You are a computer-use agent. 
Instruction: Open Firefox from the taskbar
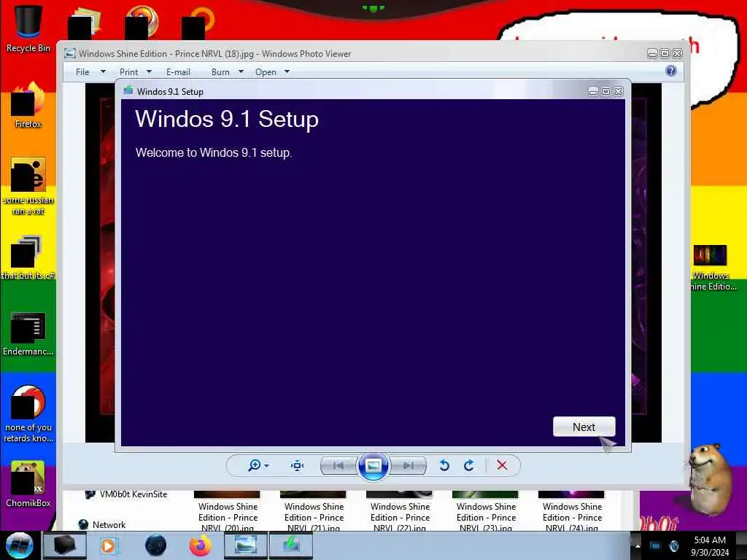pyautogui.click(x=201, y=545)
